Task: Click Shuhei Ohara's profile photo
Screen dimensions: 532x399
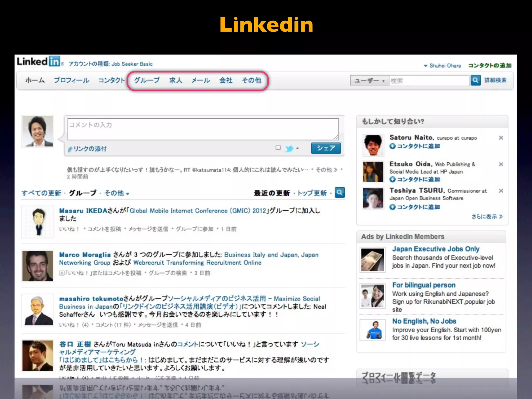Action: coord(38,131)
